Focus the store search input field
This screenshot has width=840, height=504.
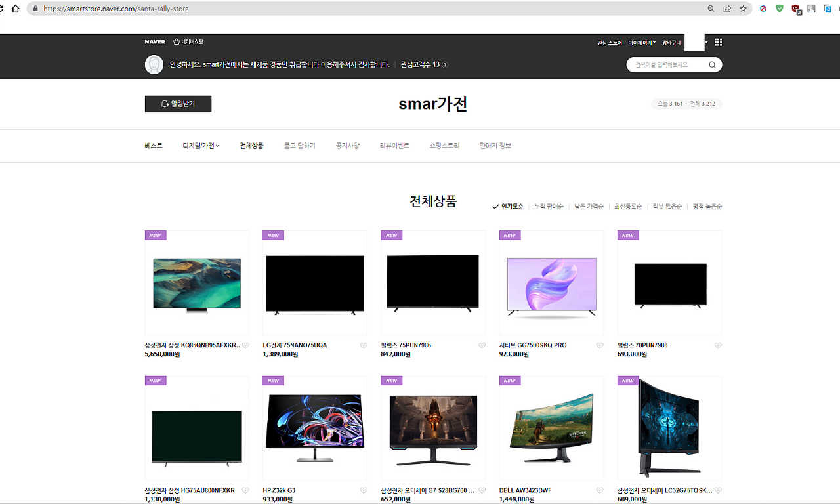[x=667, y=65]
